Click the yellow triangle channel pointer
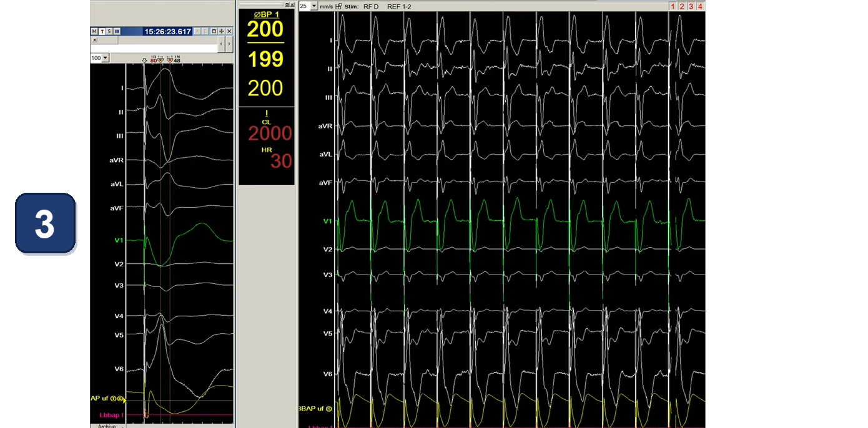The height and width of the screenshot is (428, 868). pyautogui.click(x=126, y=399)
